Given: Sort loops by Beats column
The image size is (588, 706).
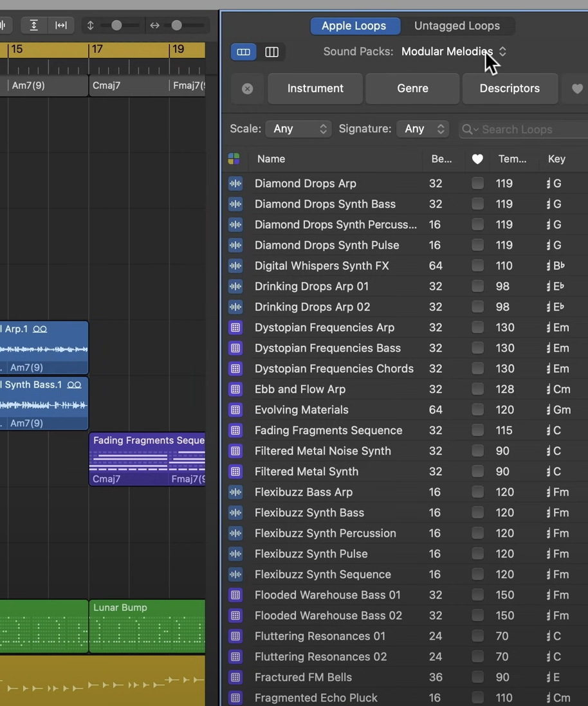Looking at the screenshot, I should point(441,159).
